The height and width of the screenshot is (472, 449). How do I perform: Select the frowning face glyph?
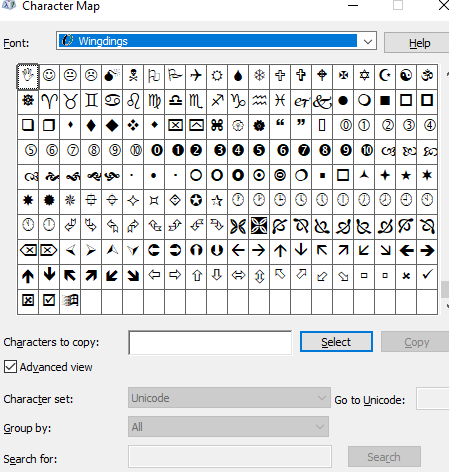pos(91,75)
